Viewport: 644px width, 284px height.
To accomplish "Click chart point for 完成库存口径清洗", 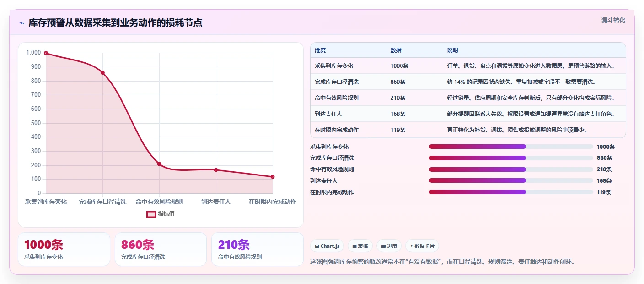I will click(102, 73).
